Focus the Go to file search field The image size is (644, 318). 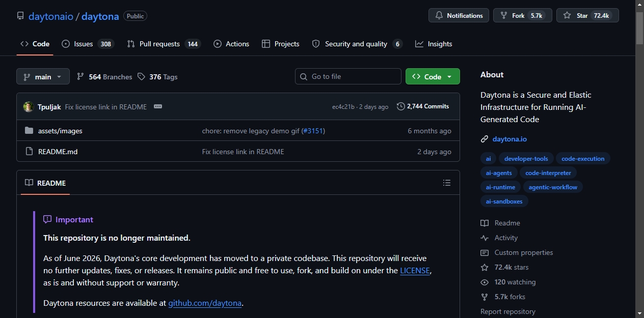point(348,76)
